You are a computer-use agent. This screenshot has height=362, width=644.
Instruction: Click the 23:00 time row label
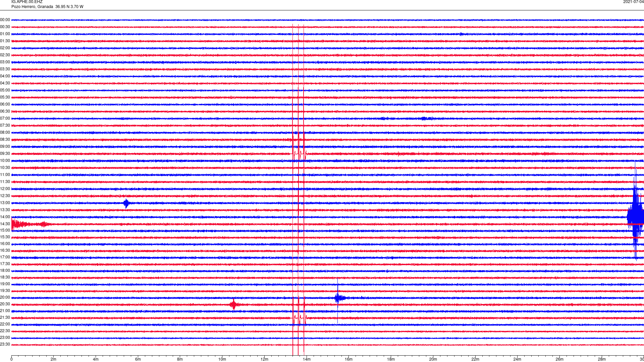tap(5, 338)
